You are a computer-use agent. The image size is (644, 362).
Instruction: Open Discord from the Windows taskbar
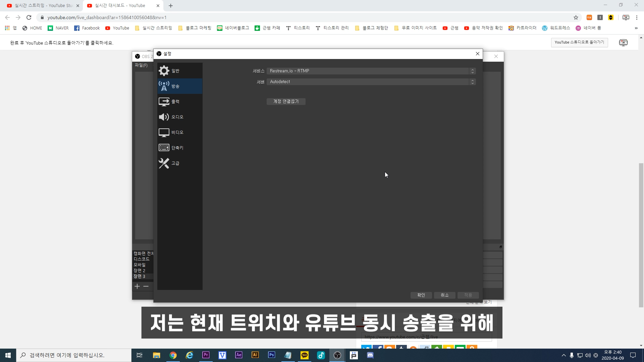pos(370,355)
